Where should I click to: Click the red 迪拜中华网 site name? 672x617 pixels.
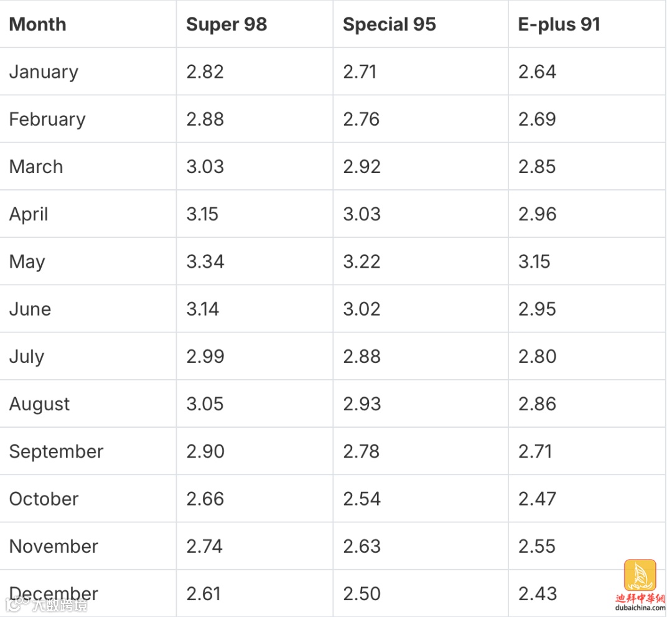[x=640, y=598]
